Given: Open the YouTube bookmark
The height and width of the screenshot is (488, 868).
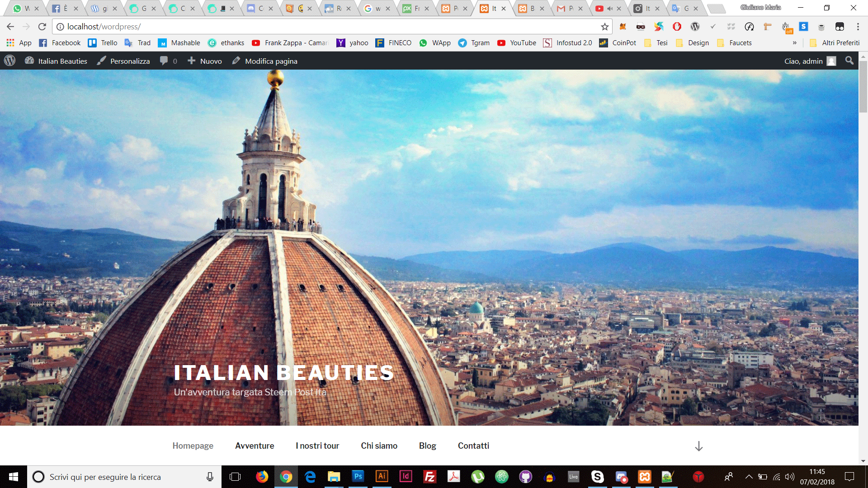Looking at the screenshot, I should click(517, 42).
